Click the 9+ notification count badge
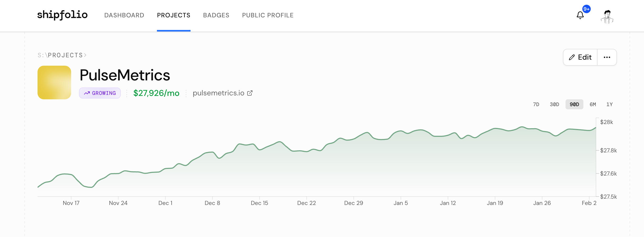644x237 pixels. pos(586,9)
